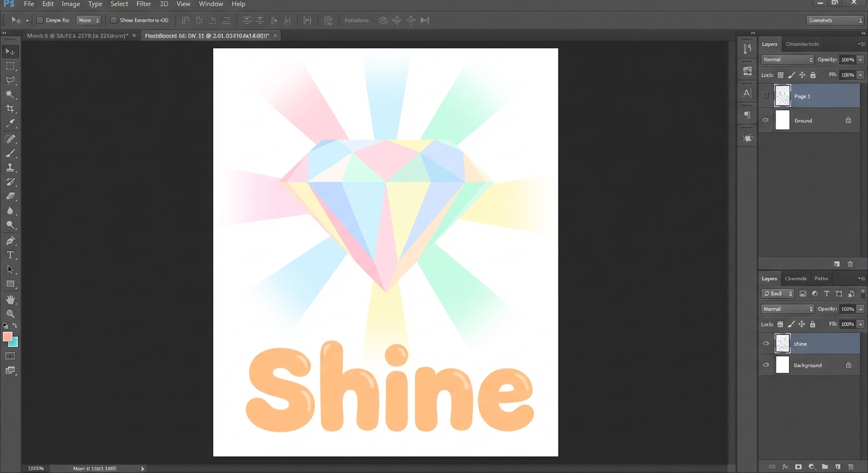Enable the Show Transform Controls checkbox
868x473 pixels.
113,20
